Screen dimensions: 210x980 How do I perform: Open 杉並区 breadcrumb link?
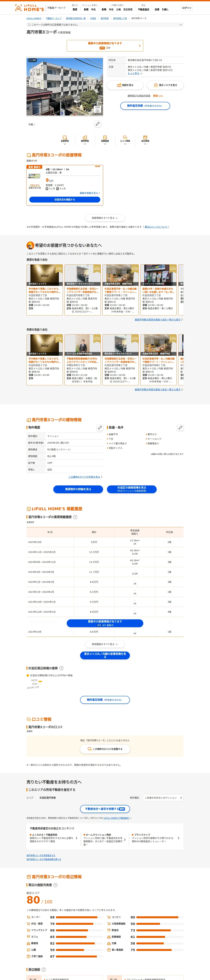coord(93,18)
